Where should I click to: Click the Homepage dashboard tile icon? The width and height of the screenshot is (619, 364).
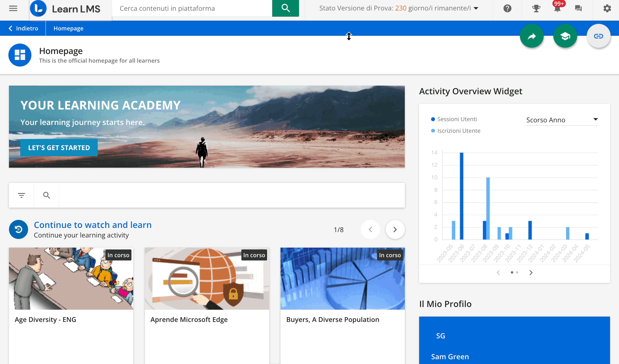20,55
